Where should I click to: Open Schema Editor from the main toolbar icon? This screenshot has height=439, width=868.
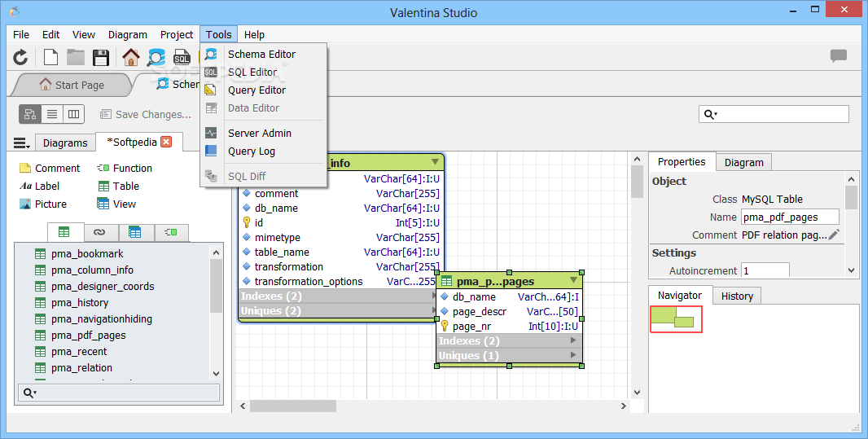click(x=156, y=57)
